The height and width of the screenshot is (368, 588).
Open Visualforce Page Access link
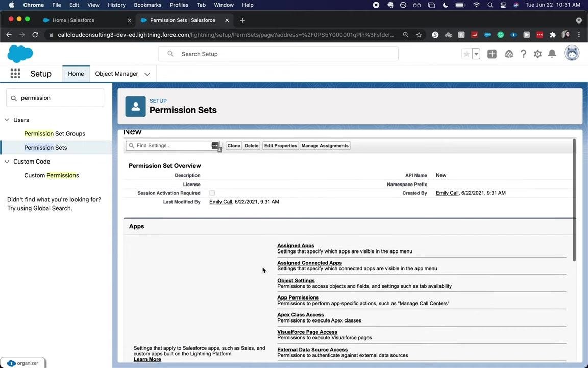pos(307,332)
